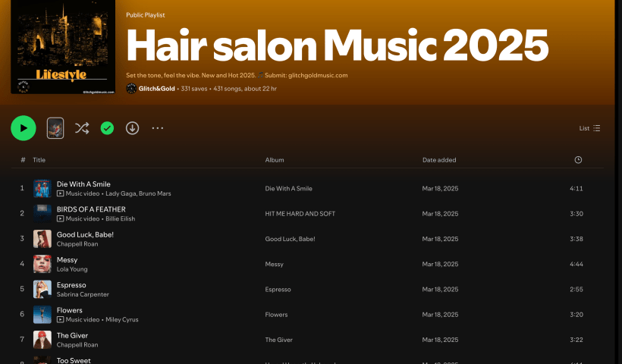Click the Espresso track album artwork
Screen dimensions: 622x364
tap(42, 289)
